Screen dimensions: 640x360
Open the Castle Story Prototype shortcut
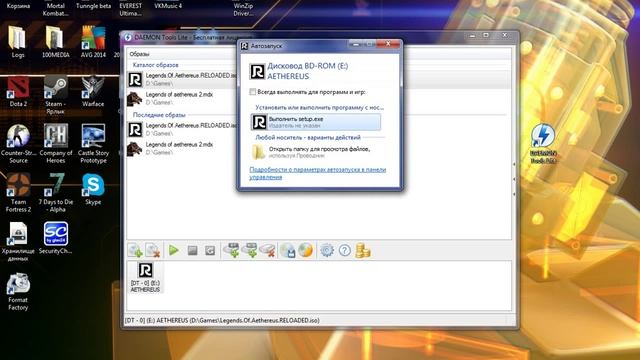pyautogui.click(x=93, y=144)
